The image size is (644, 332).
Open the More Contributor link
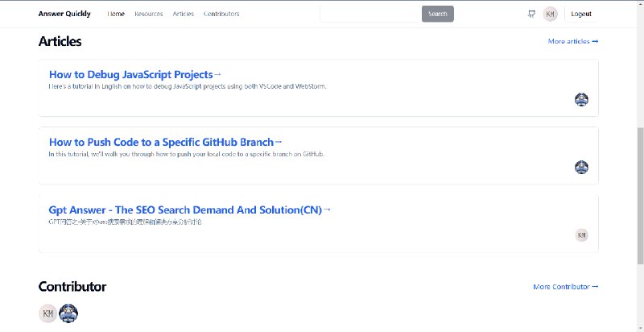pyautogui.click(x=566, y=287)
